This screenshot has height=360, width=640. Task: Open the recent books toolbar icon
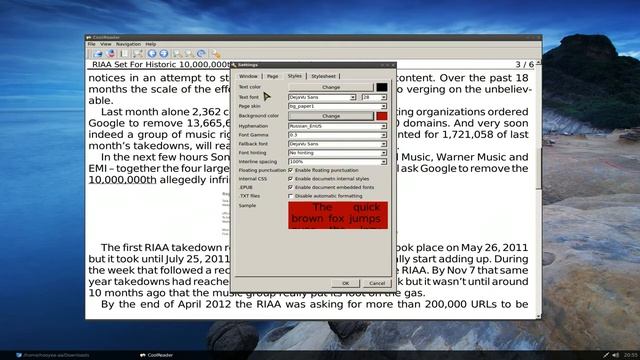111,53
